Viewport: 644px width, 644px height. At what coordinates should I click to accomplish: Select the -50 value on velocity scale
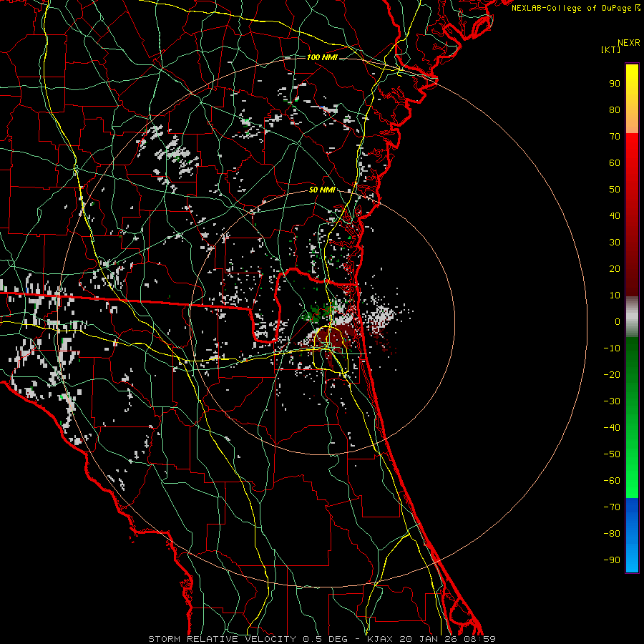(612, 454)
